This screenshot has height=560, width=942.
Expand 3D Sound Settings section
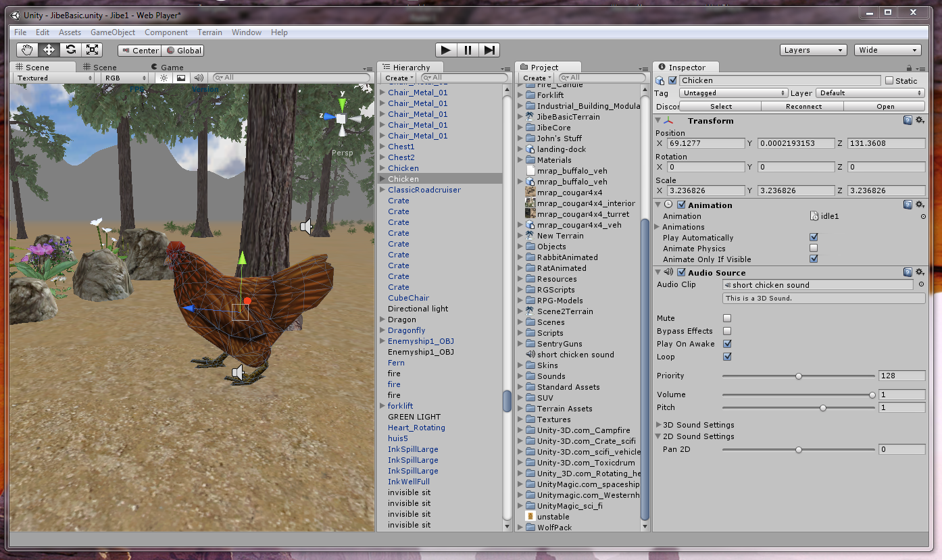point(660,425)
